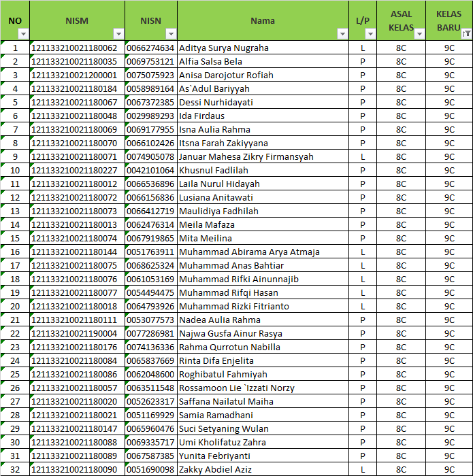Click cell Januar Mahesa Zikry Firmansyah
Screen dimensions: 473x476
tap(263, 157)
